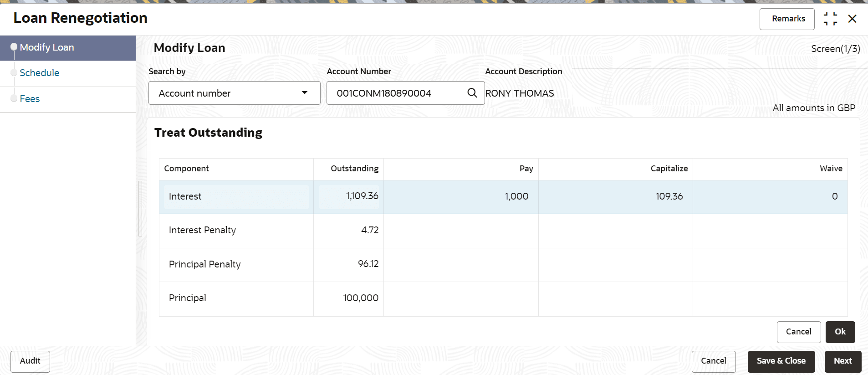
Task: Select the Principal Penalty row
Action: (x=205, y=264)
